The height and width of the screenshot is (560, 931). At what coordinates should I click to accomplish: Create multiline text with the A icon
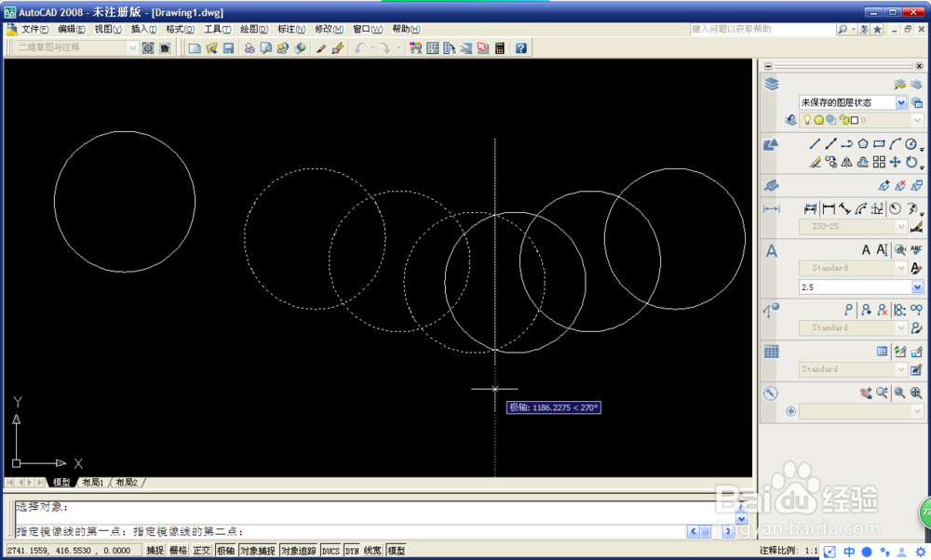pyautogui.click(x=866, y=249)
